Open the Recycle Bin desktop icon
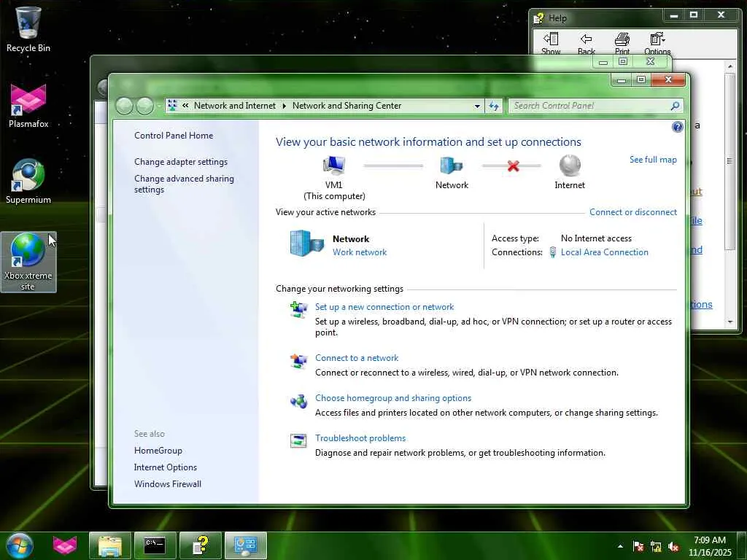The width and height of the screenshot is (747, 560). pos(28,28)
